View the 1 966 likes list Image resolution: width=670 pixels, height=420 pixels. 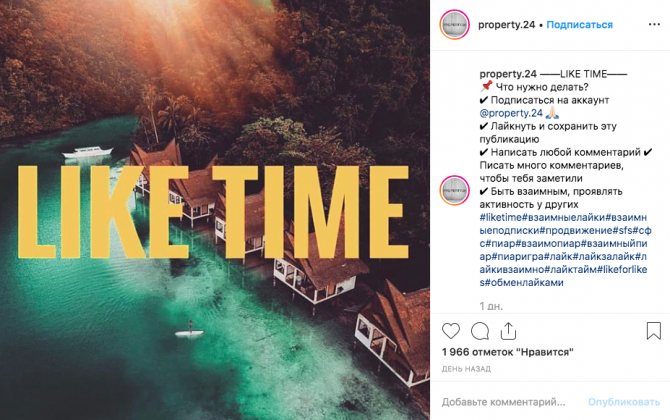pyautogui.click(x=507, y=352)
